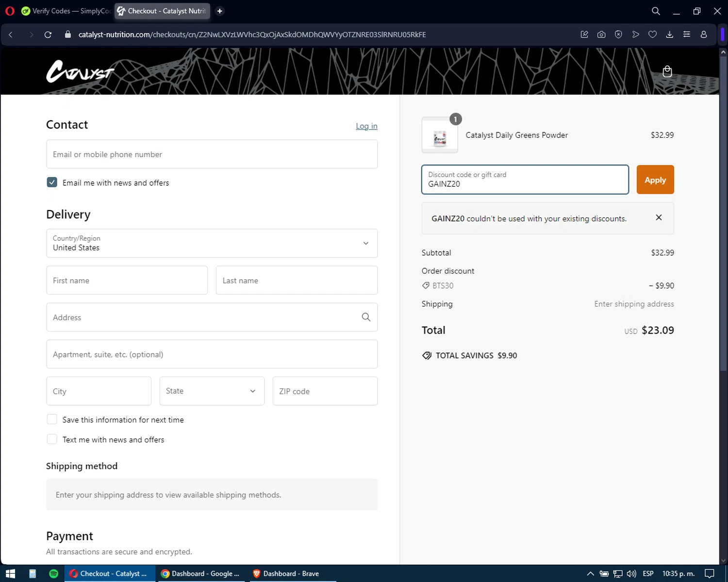Image resolution: width=728 pixels, height=582 pixels.
Task: Open the snapshot camera tool
Action: click(x=601, y=34)
